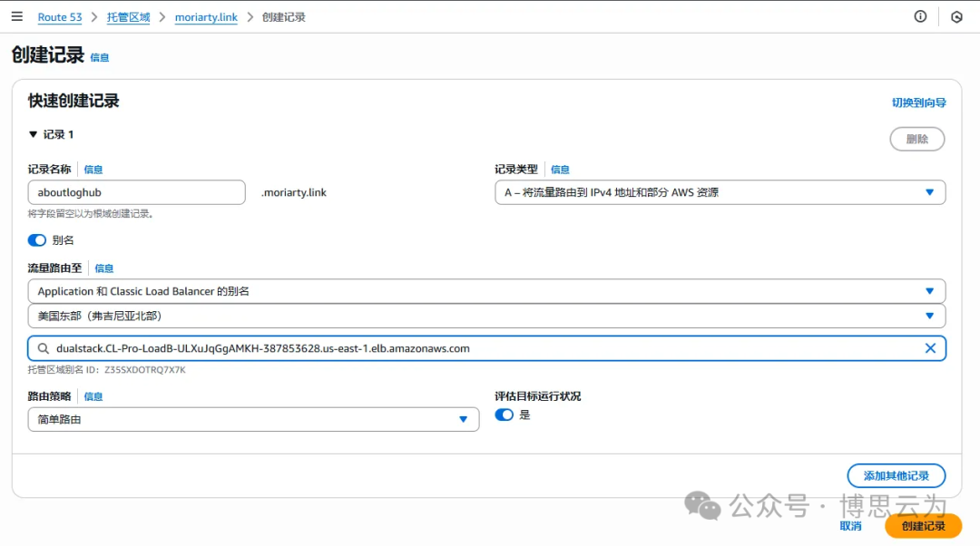Click the 将字段留空以为根域创建记录 hint text
This screenshot has width=980, height=546.
tap(91, 214)
